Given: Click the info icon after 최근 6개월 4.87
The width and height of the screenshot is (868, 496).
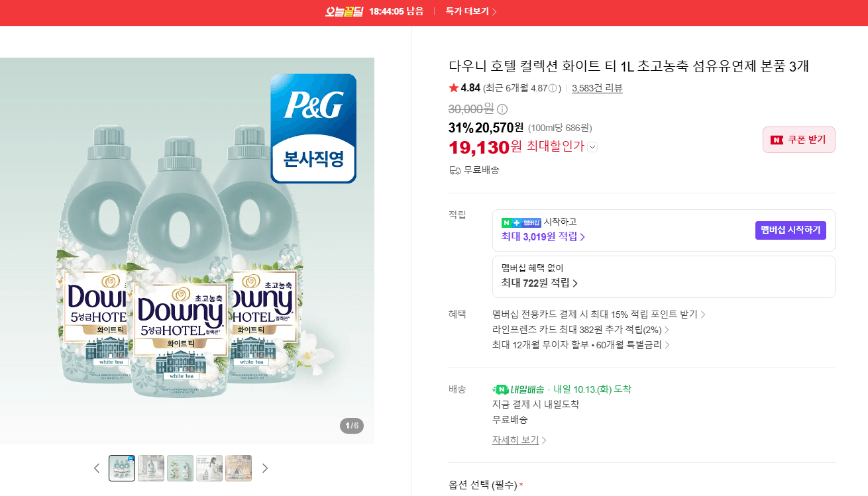Looking at the screenshot, I should pos(553,88).
